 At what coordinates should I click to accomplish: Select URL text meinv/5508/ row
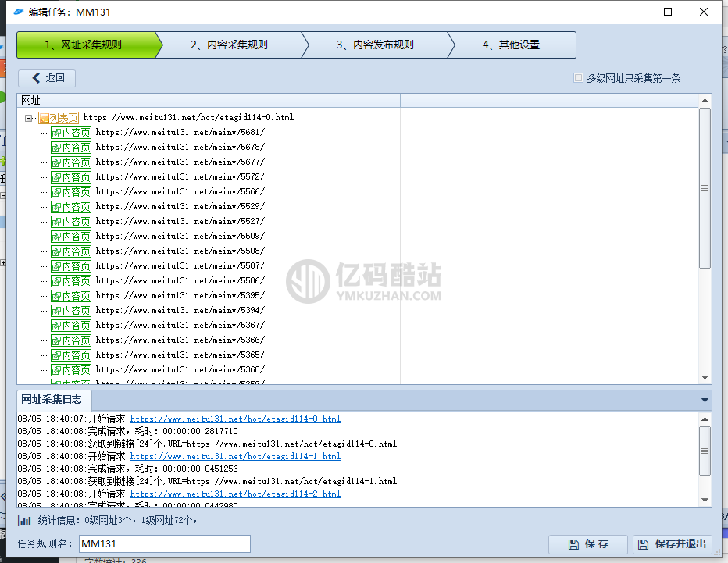point(180,251)
